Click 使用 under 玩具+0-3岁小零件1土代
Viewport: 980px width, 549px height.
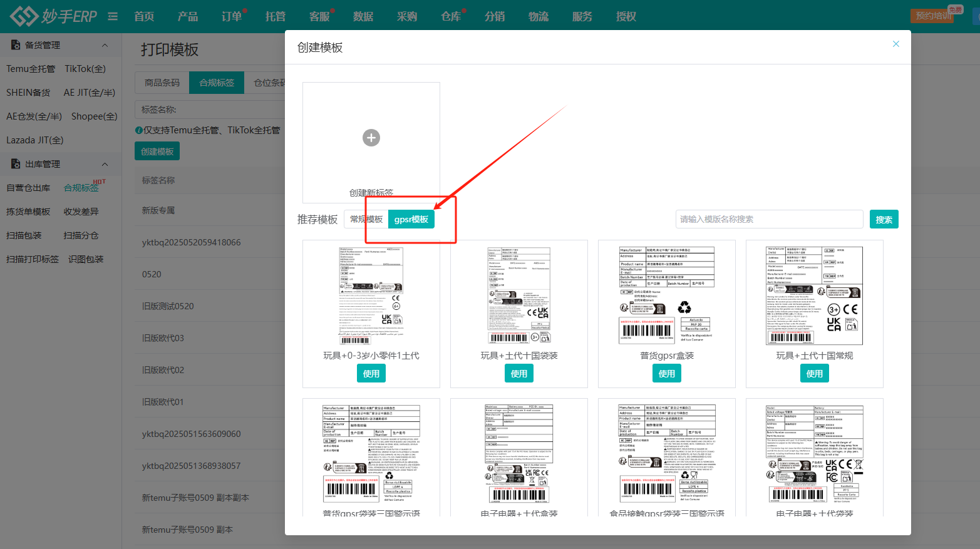pyautogui.click(x=371, y=374)
